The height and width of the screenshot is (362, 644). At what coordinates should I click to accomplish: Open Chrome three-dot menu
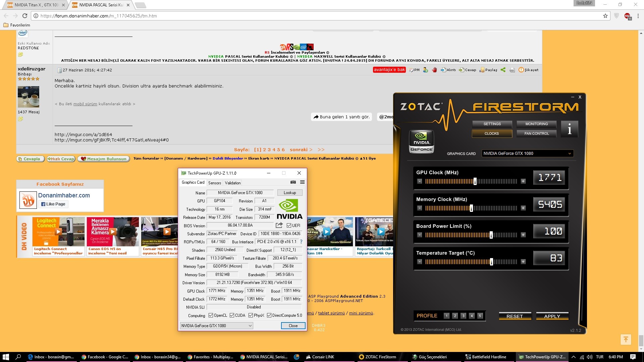point(638,16)
